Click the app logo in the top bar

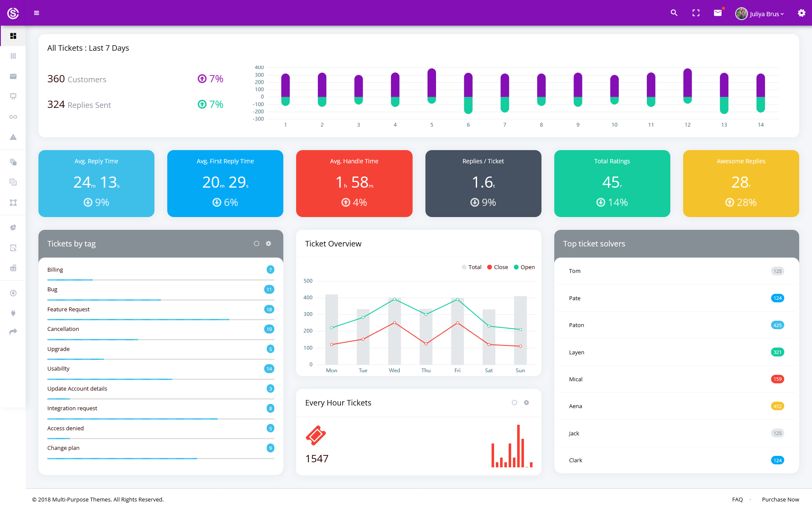[13, 13]
